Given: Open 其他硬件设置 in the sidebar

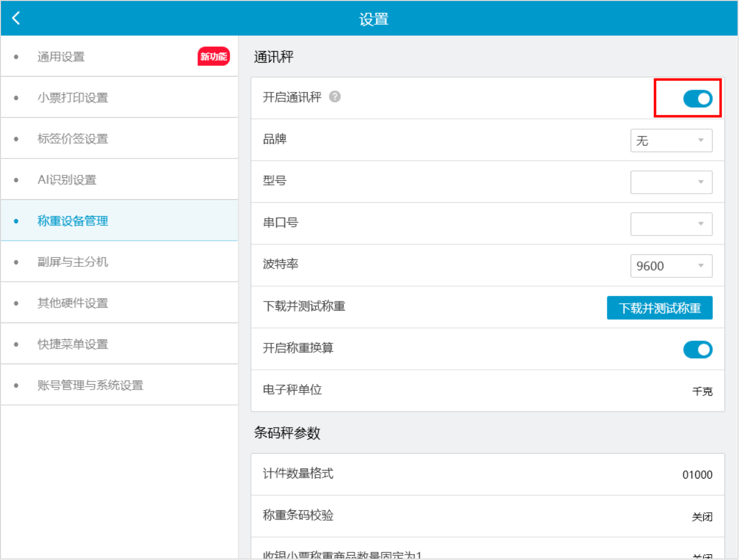Looking at the screenshot, I should point(119,303).
